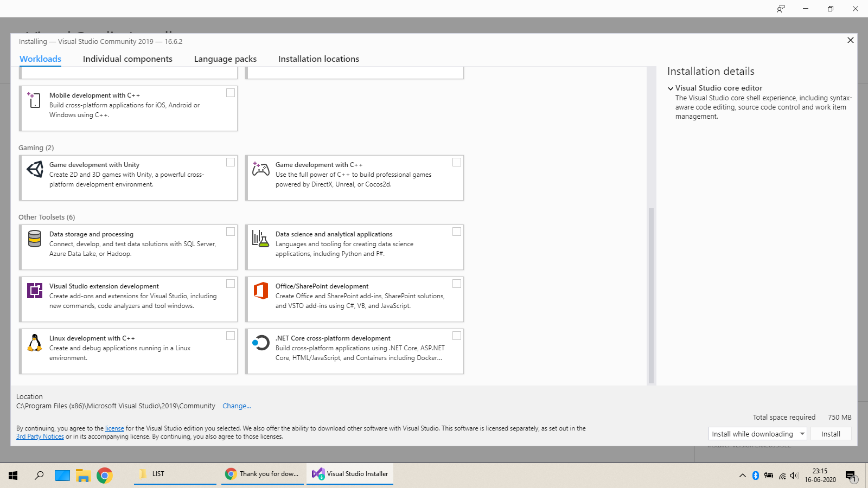Switch to Installation locations tab
Screen dimensions: 868x488
pyautogui.click(x=318, y=59)
